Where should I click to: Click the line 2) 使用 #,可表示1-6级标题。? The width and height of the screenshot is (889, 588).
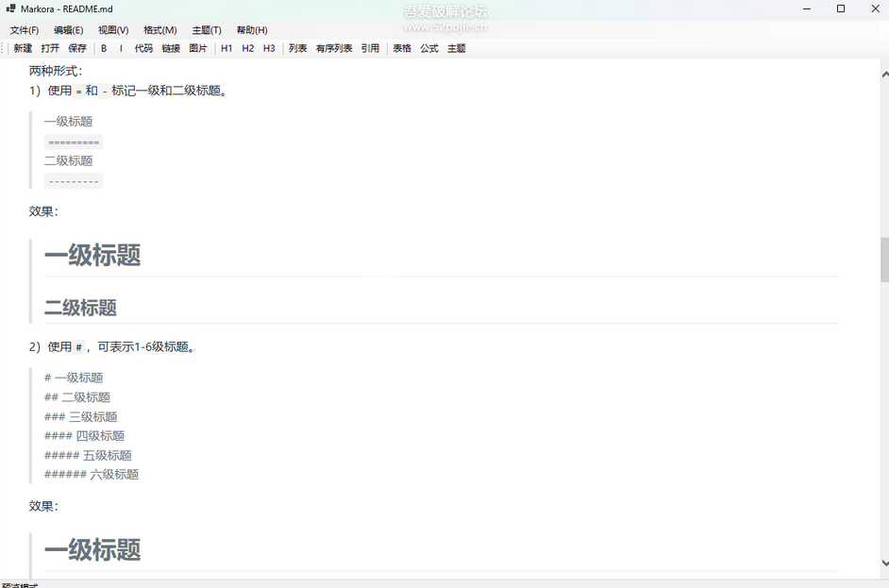coord(113,347)
